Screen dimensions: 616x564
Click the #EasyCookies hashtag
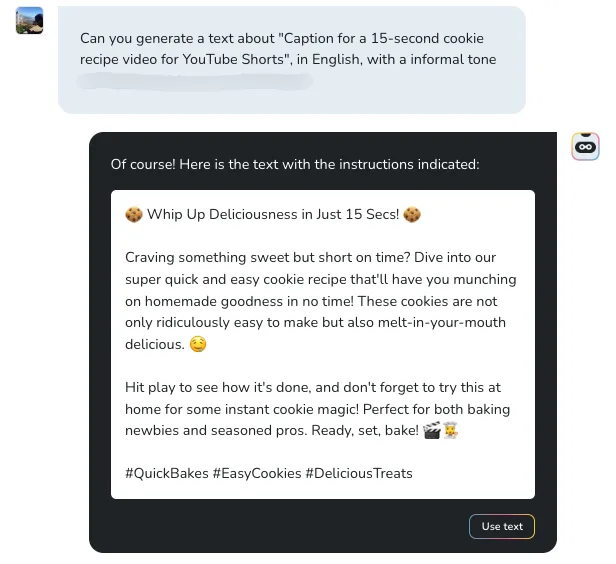[x=256, y=473]
